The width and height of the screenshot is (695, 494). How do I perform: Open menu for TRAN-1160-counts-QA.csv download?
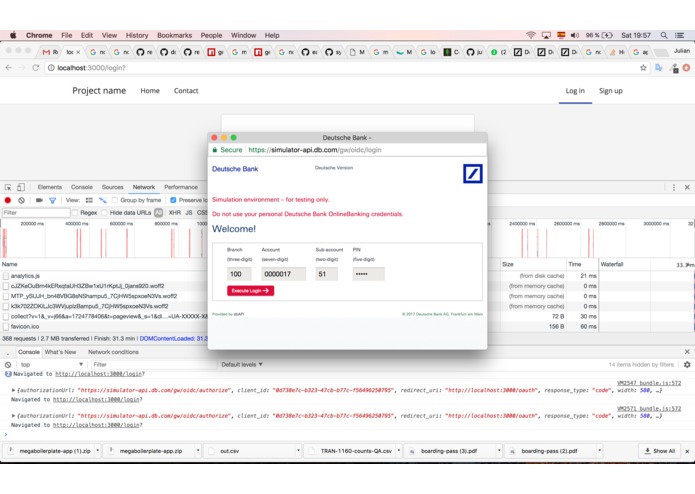398,451
